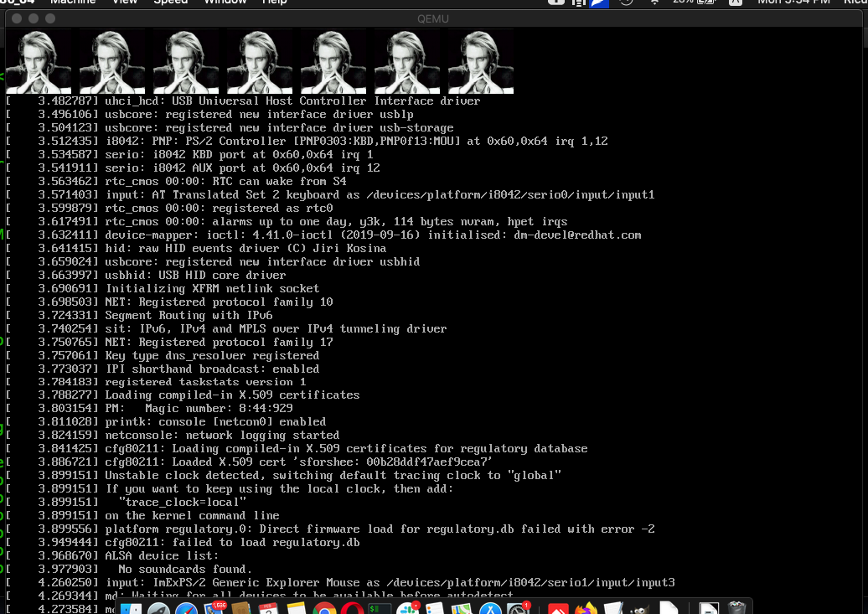Click the 'interface driver usbhid' line

pos(213,261)
